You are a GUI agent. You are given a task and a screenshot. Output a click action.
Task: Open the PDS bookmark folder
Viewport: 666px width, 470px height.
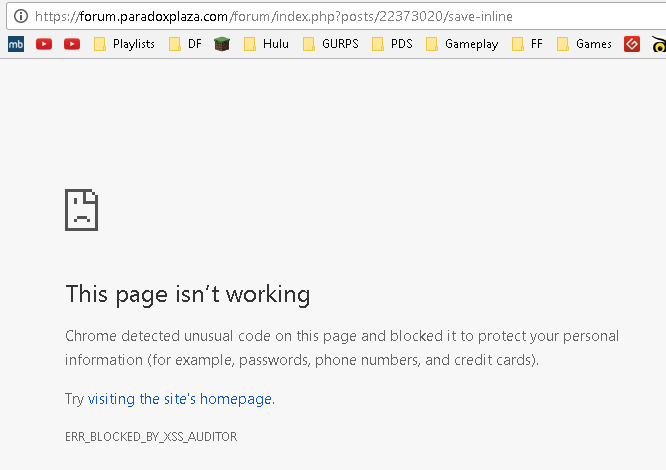(x=392, y=44)
